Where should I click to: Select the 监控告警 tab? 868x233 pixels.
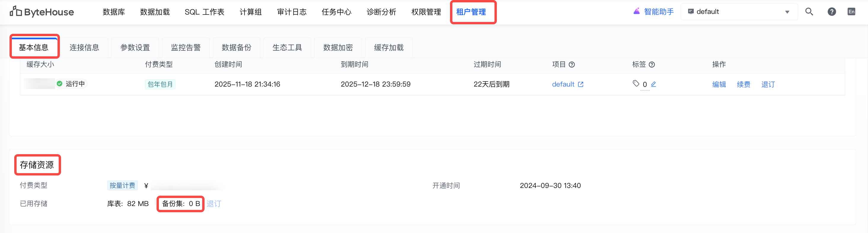coord(186,47)
